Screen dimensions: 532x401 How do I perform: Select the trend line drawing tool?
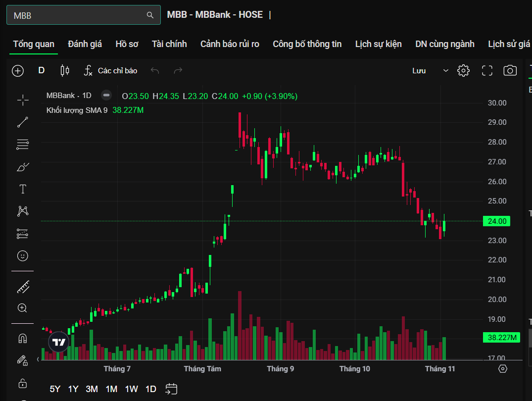23,122
